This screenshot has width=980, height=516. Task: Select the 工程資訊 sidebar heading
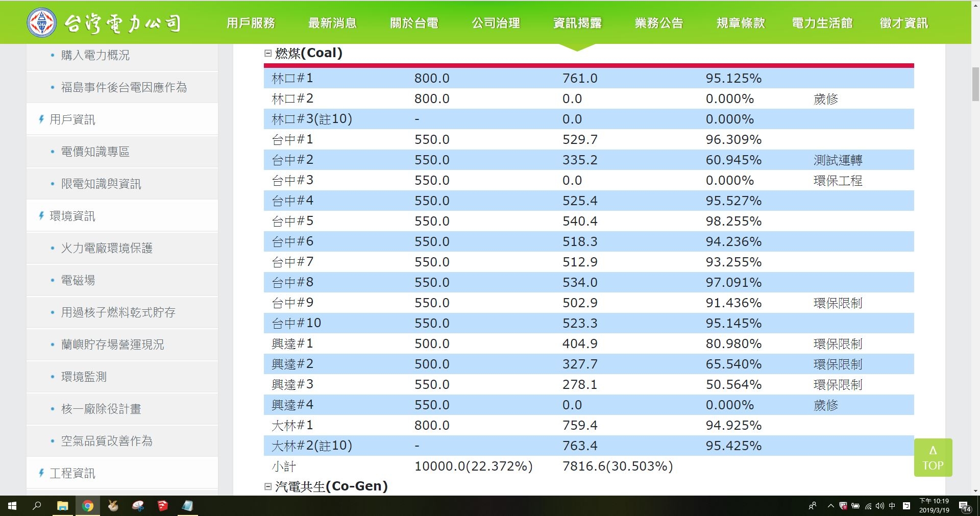click(72, 473)
